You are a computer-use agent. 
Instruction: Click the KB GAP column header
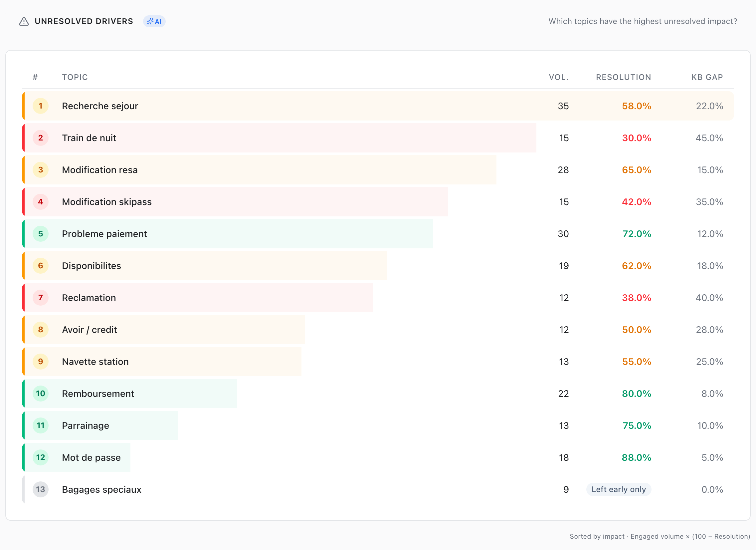pos(707,77)
